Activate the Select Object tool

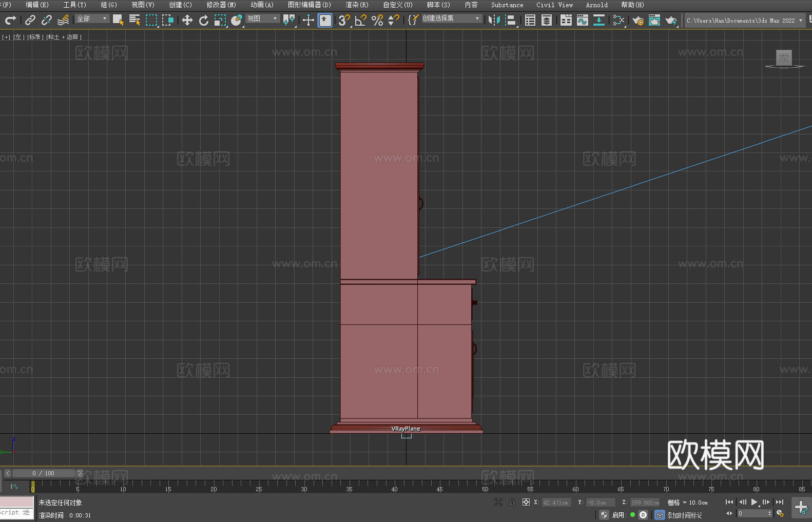click(x=118, y=20)
